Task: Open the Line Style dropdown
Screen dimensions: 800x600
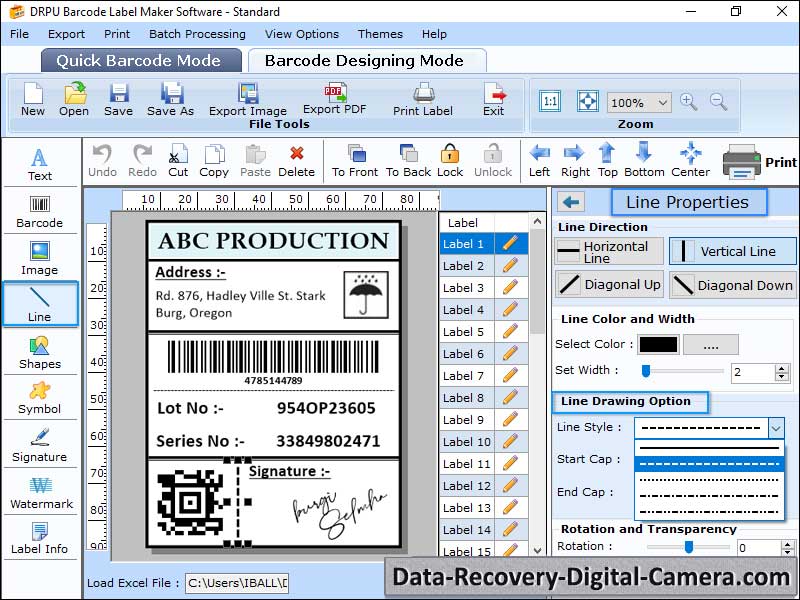Action: 777,428
